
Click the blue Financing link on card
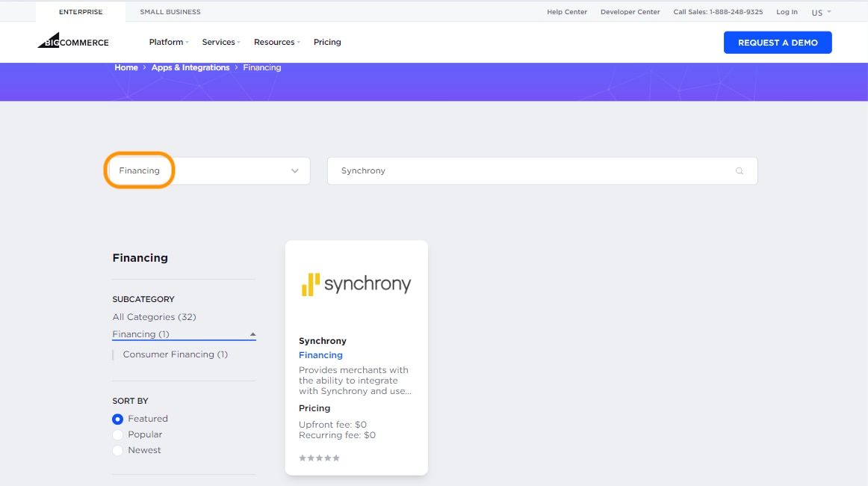coord(320,355)
